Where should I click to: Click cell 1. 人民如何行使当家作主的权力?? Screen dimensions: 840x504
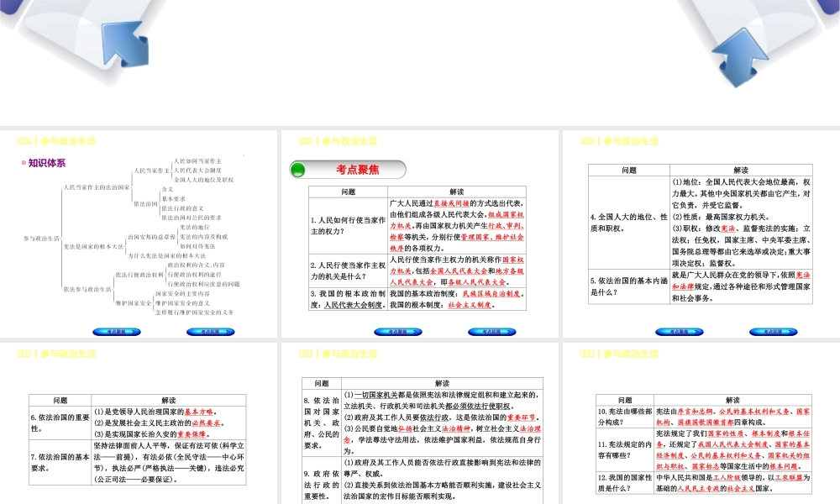coord(349,225)
